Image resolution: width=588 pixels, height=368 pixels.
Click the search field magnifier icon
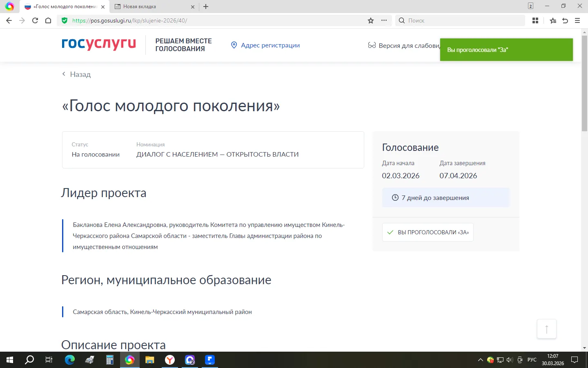[x=402, y=20]
